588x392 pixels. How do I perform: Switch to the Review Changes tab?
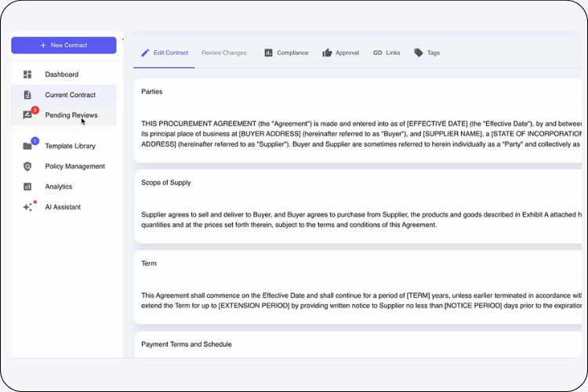click(x=223, y=53)
